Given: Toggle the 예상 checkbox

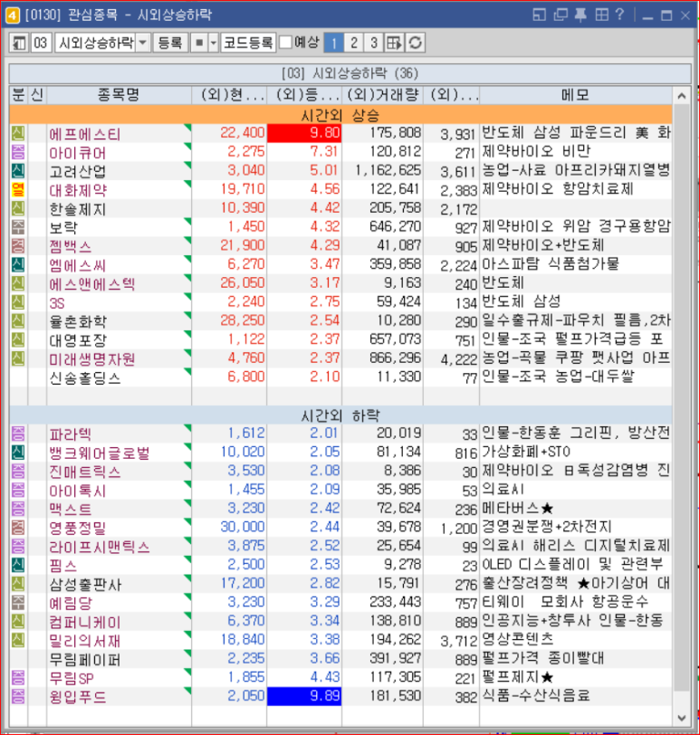Looking at the screenshot, I should coord(285,43).
